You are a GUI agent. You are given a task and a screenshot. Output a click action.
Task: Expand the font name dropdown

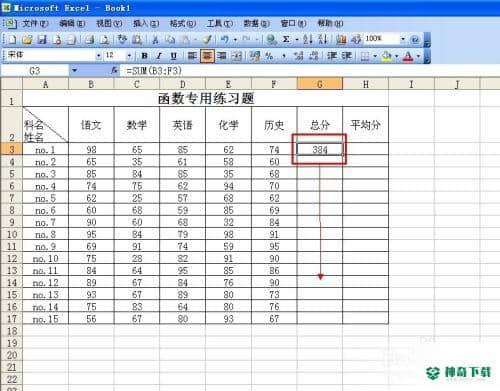[98, 56]
